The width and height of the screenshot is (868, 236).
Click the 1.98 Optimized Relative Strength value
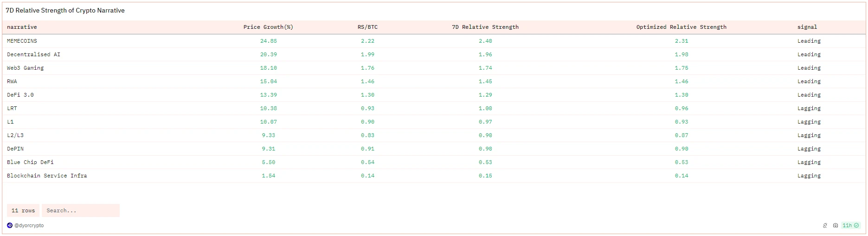pyautogui.click(x=682, y=54)
